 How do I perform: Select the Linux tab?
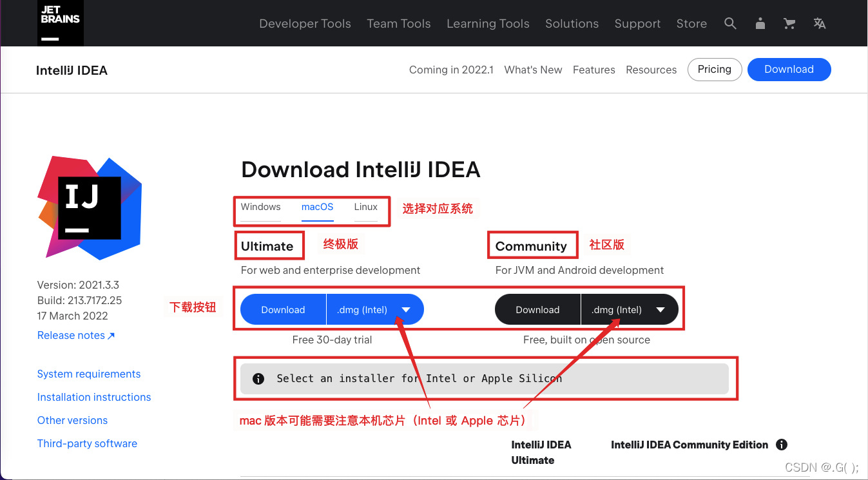coord(366,207)
